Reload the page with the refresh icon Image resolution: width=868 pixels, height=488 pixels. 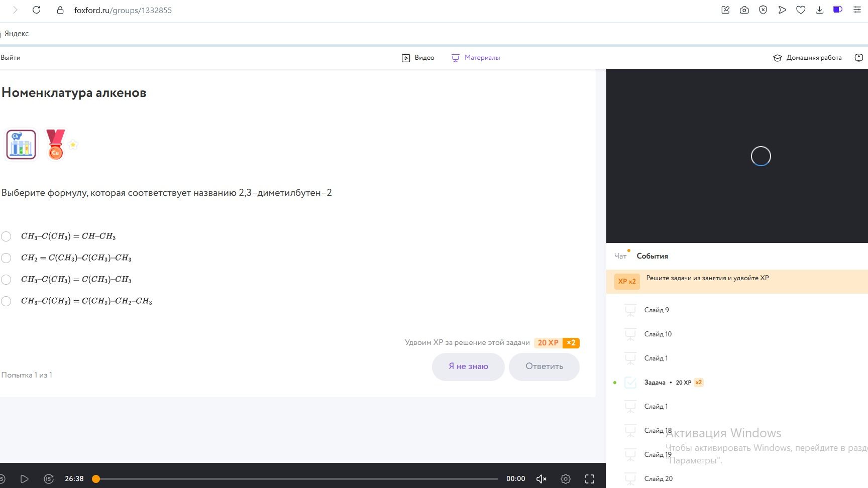pyautogui.click(x=36, y=10)
